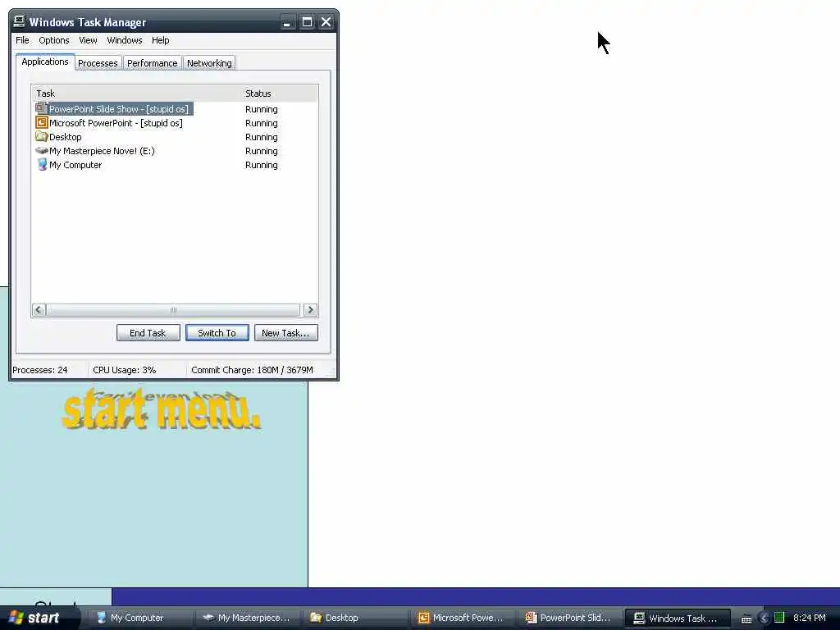This screenshot has height=630, width=840.
Task: Select the Applications tab
Action: coord(45,62)
